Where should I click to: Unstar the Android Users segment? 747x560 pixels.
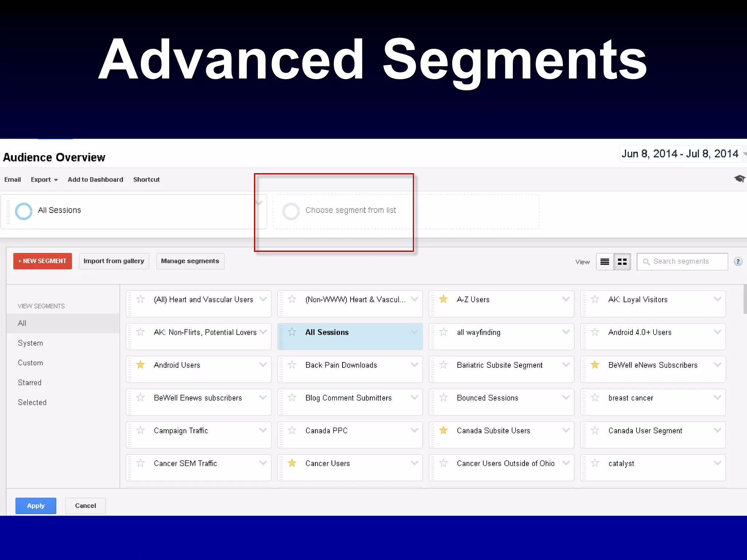tap(140, 365)
